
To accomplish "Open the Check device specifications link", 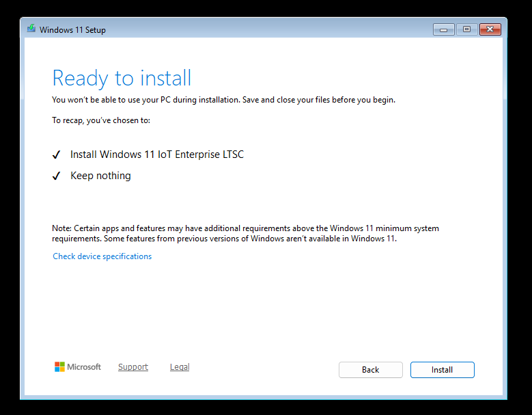I will point(102,256).
